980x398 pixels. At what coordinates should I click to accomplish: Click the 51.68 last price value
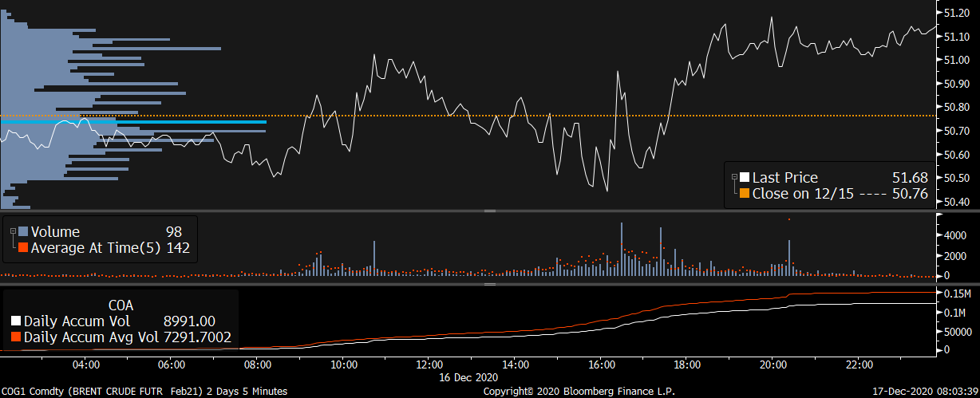pos(909,178)
